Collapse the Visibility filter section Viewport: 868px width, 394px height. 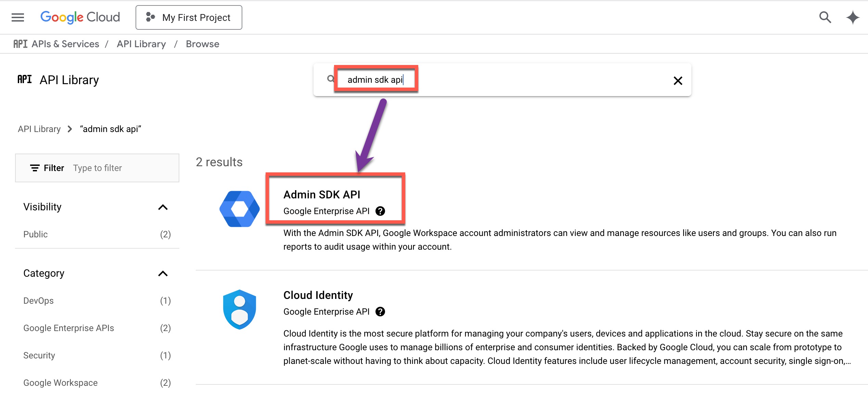pos(163,207)
